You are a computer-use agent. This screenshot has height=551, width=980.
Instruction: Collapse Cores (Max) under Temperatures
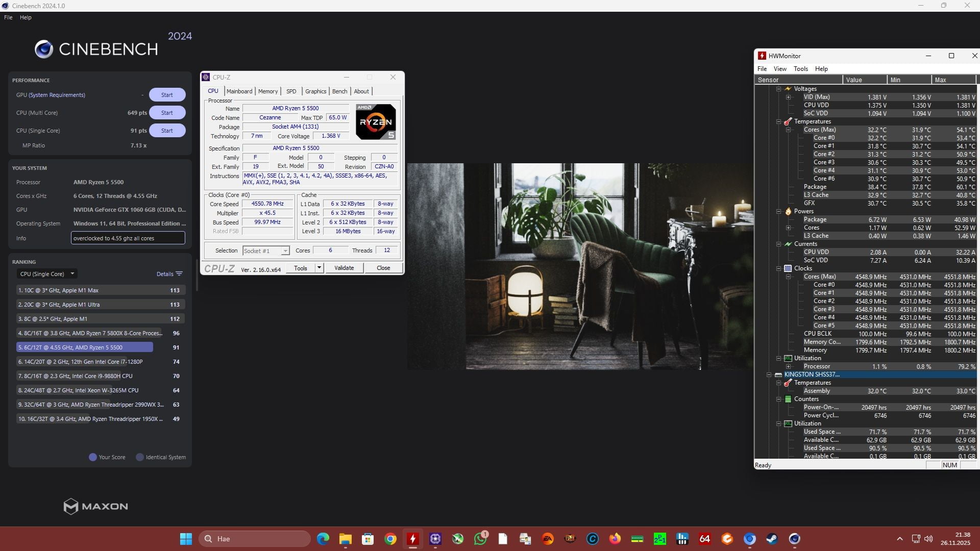click(x=789, y=130)
